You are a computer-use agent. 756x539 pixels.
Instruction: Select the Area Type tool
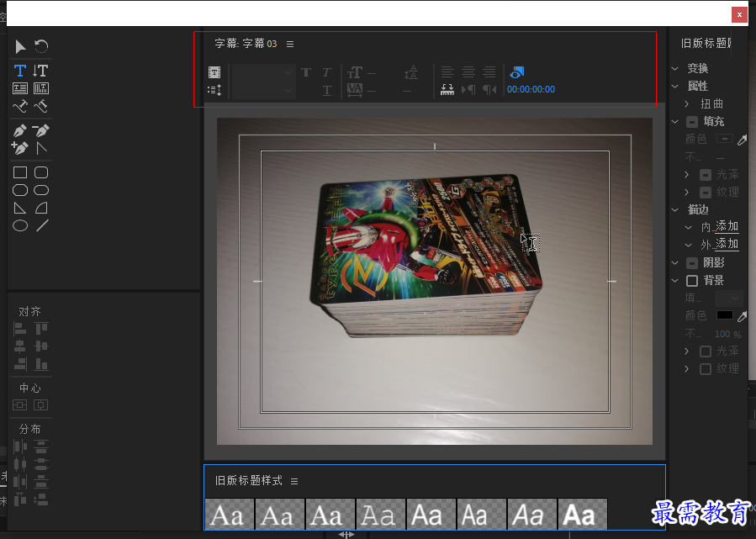(20, 88)
